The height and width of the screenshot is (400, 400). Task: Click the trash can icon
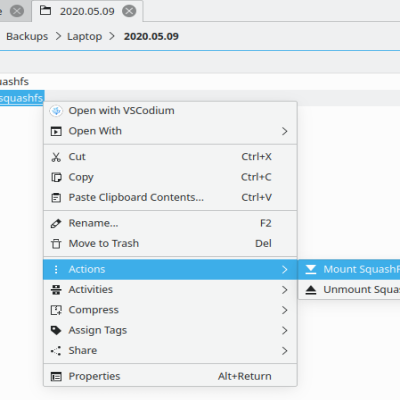point(56,244)
